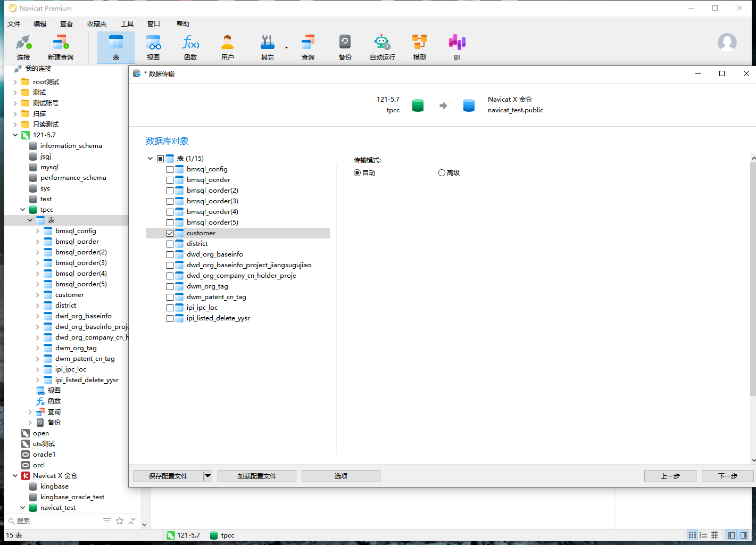
Task: Click the collapse icon beside the search box
Action: pos(132,521)
